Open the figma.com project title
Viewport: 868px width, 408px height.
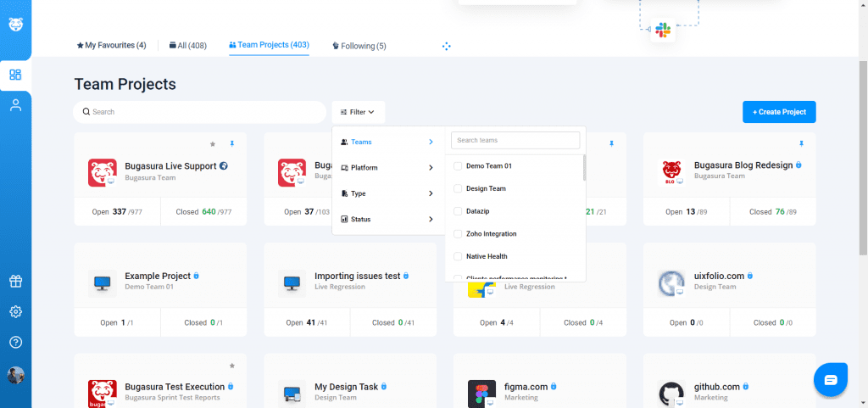click(x=526, y=387)
